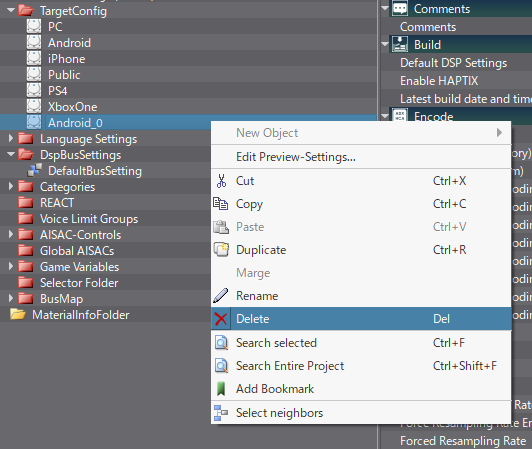This screenshot has height=449, width=532.
Task: Click the iPhone target config icon
Action: (34, 58)
